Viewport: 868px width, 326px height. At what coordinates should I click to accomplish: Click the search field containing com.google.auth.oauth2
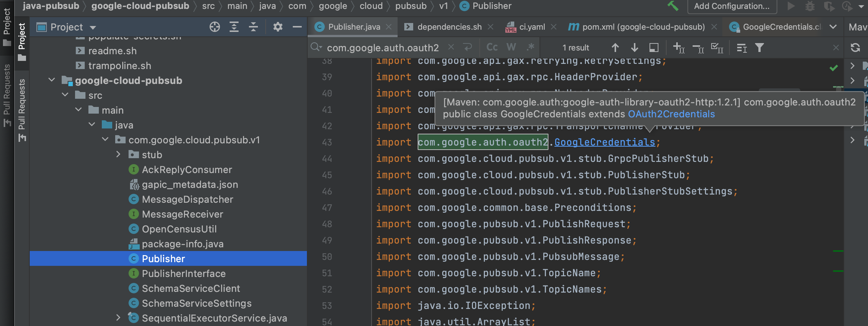click(x=383, y=48)
